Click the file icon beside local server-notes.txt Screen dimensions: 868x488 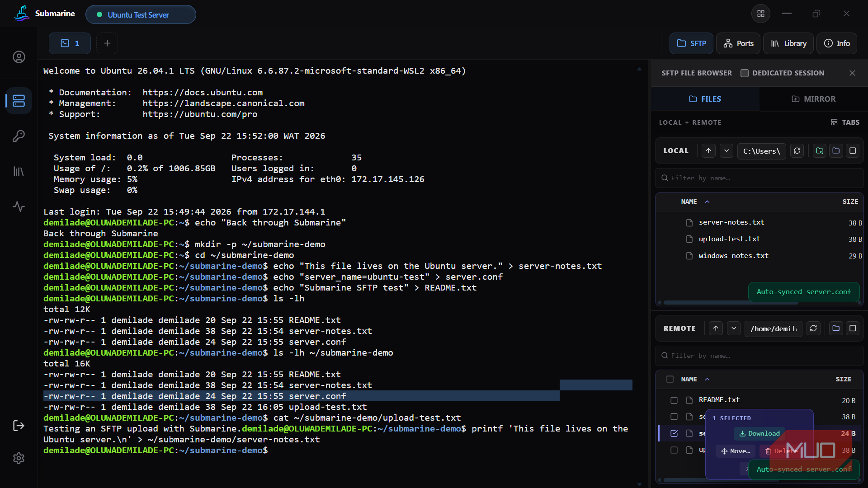[x=689, y=222]
